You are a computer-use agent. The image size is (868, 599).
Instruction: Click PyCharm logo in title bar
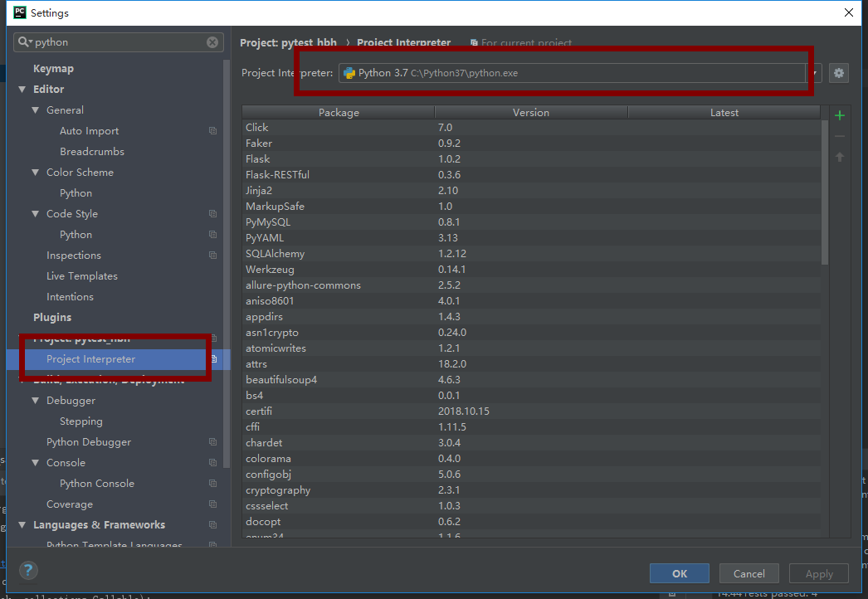[19, 12]
